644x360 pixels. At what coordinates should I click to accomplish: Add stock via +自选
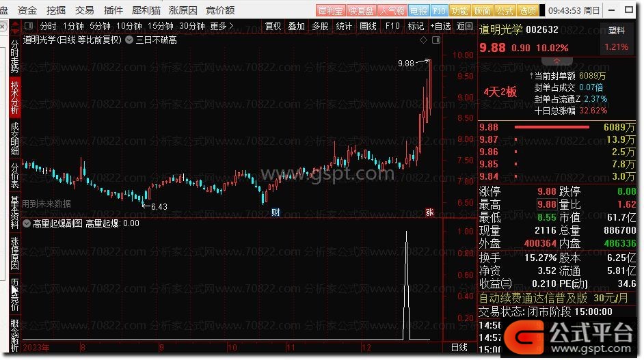click(x=440, y=26)
